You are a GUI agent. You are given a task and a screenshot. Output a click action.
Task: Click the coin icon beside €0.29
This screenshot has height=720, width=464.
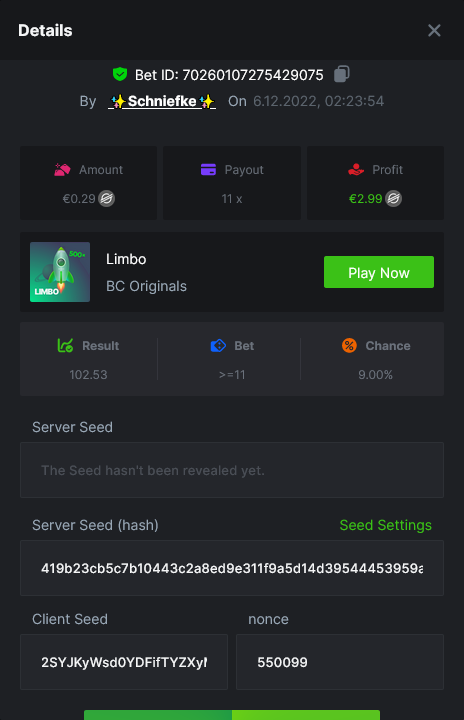pos(107,199)
